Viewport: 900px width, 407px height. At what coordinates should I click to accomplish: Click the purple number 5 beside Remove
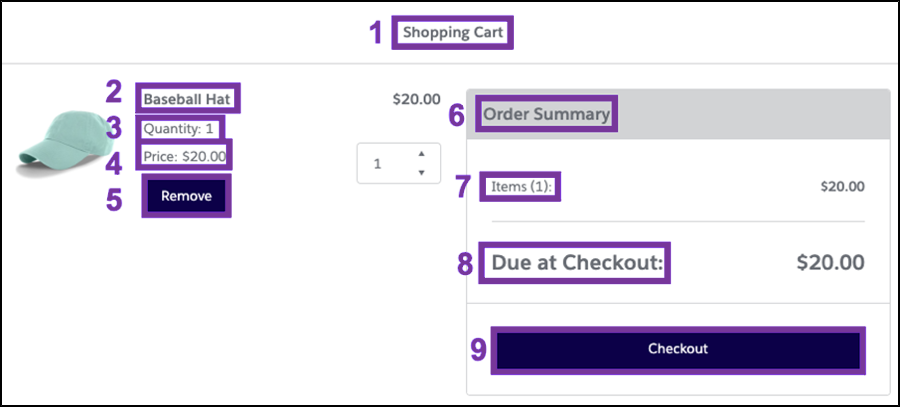pyautogui.click(x=115, y=199)
